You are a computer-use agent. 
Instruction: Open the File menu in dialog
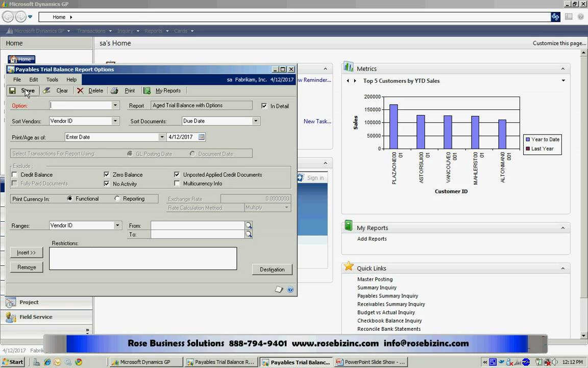click(x=17, y=80)
